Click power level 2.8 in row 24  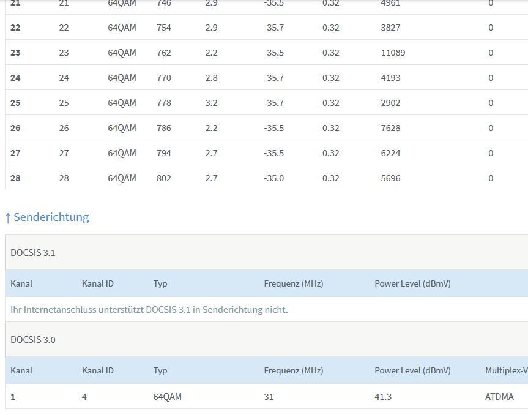tap(211, 78)
